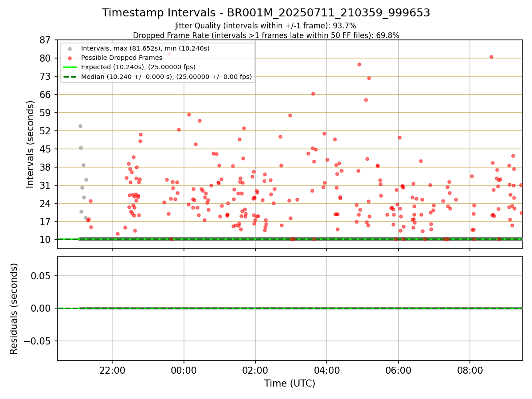Select legend entry 'Possible Dropped Frames'

click(x=121, y=58)
